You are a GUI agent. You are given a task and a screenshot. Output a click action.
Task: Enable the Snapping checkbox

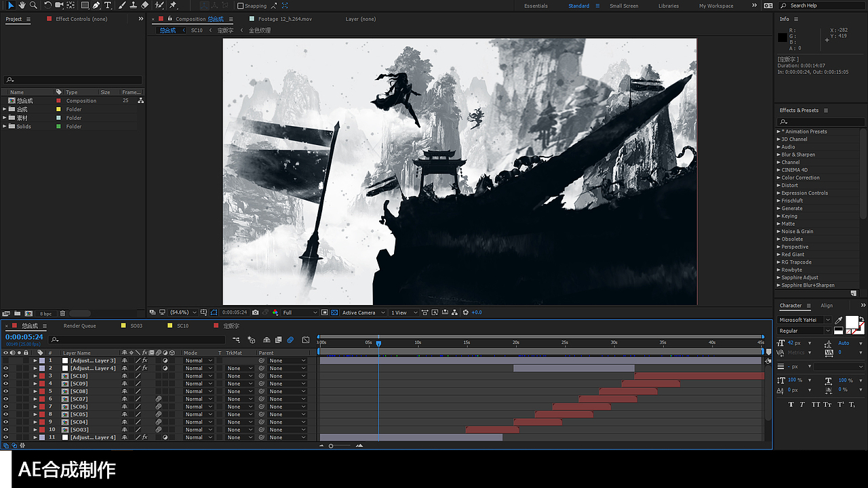tap(241, 6)
